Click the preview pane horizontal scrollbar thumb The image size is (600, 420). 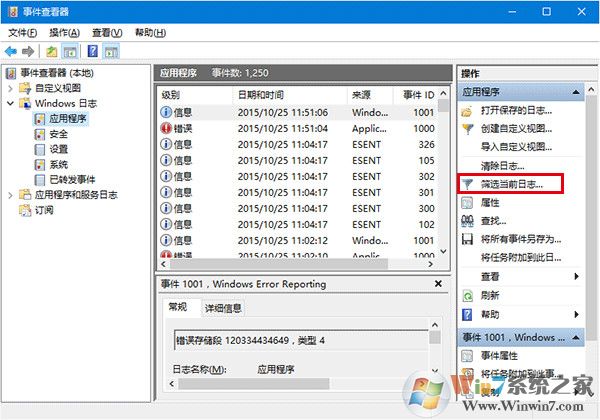coord(254,384)
